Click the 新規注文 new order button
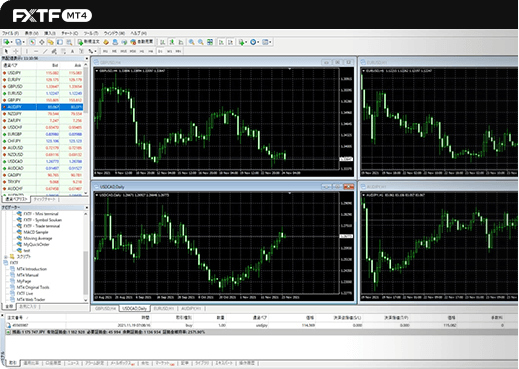The image size is (519, 369). 89,42
